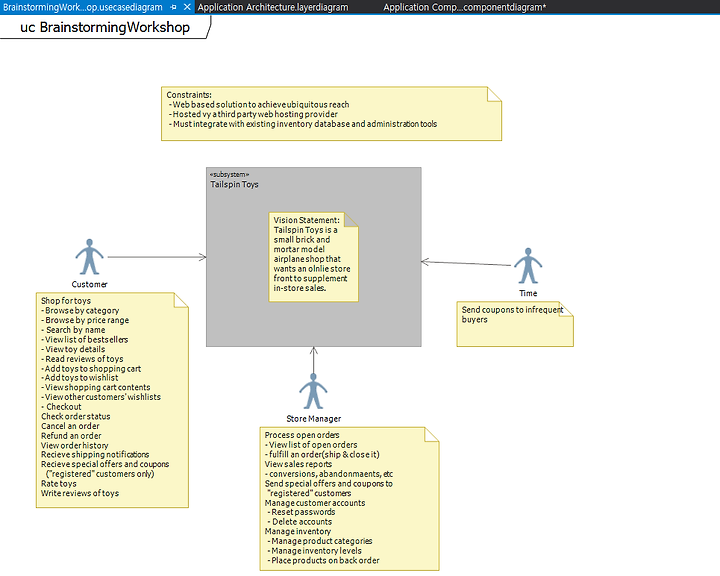This screenshot has width=720, height=576.
Task: Select the Time actor figure
Action: [x=528, y=266]
